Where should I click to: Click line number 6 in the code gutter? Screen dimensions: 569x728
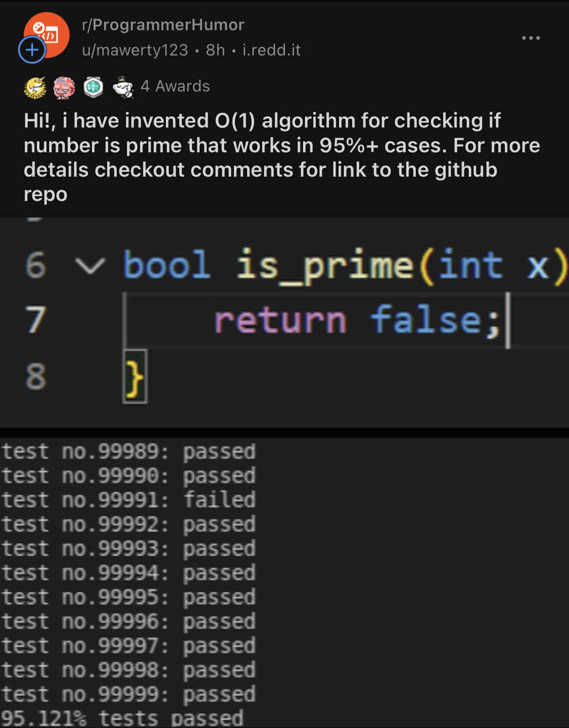point(36,266)
